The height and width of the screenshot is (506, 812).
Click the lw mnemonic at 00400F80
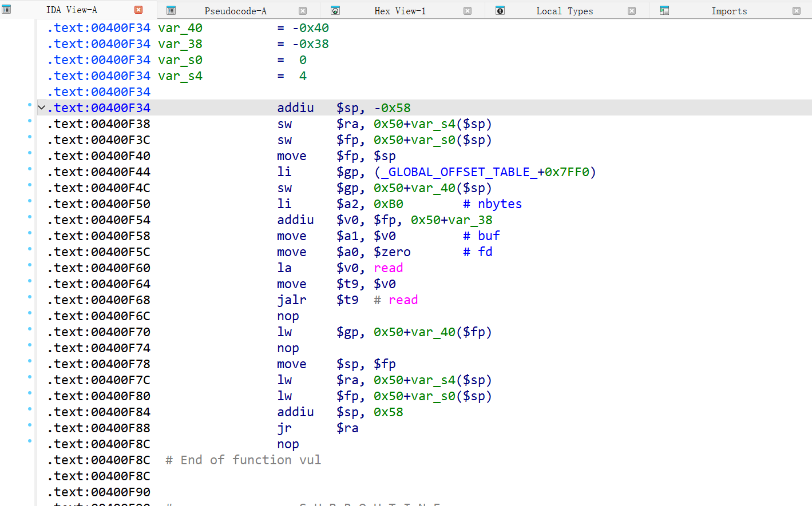click(284, 396)
